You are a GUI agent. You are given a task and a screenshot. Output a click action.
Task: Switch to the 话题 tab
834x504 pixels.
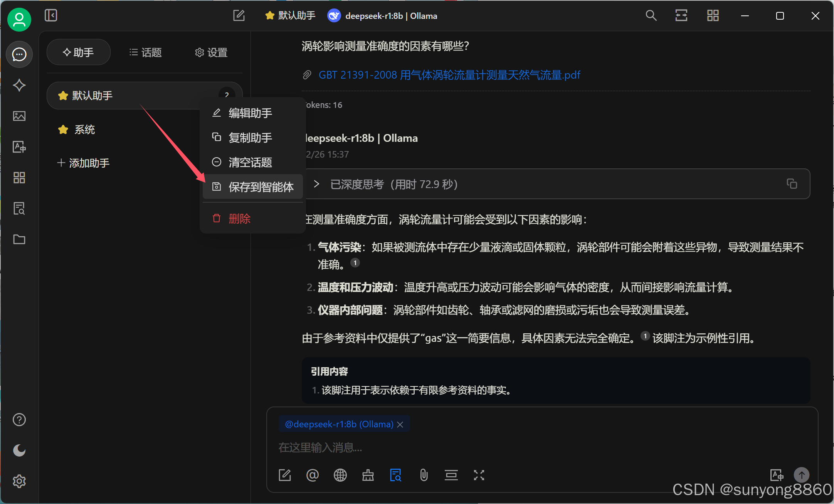[x=146, y=52]
